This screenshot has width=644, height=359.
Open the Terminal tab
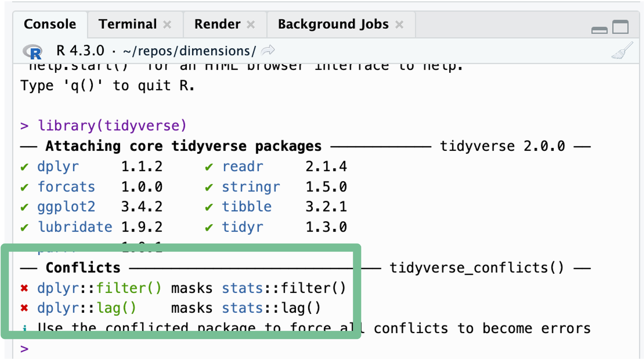[127, 24]
